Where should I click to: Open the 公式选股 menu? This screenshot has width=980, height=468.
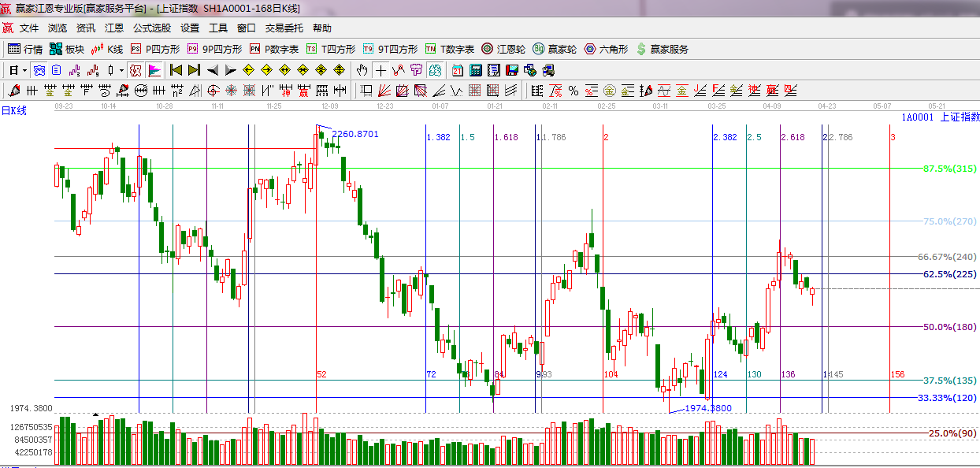pos(151,28)
